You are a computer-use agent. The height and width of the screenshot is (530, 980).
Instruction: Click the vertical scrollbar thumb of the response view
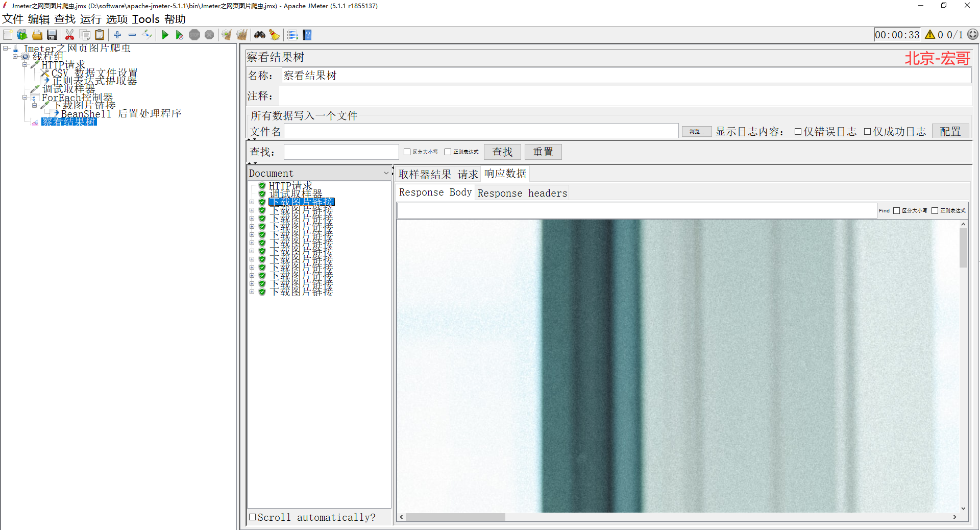[963, 248]
